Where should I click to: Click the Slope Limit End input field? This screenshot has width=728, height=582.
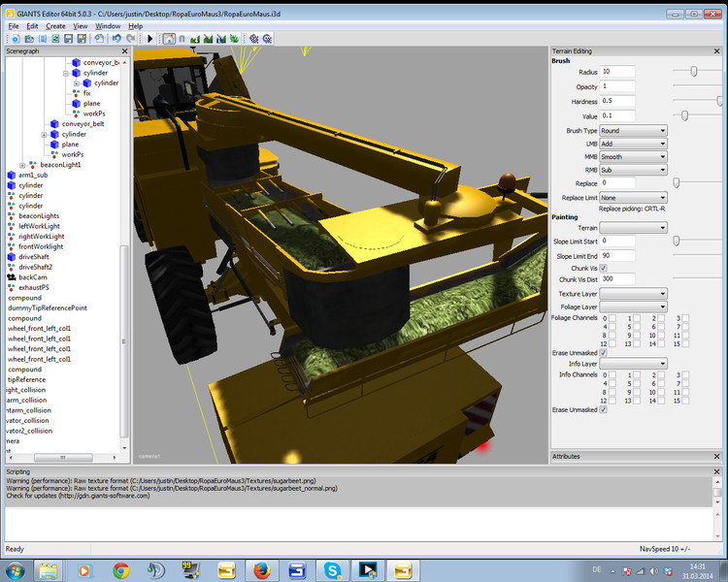point(617,256)
